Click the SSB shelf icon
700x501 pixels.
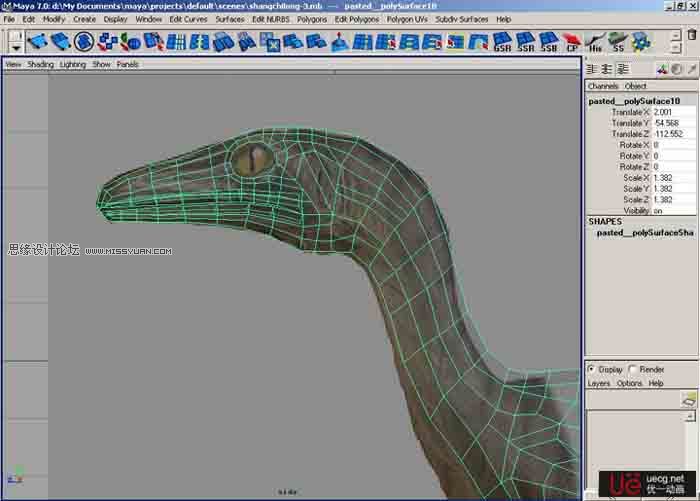(549, 42)
